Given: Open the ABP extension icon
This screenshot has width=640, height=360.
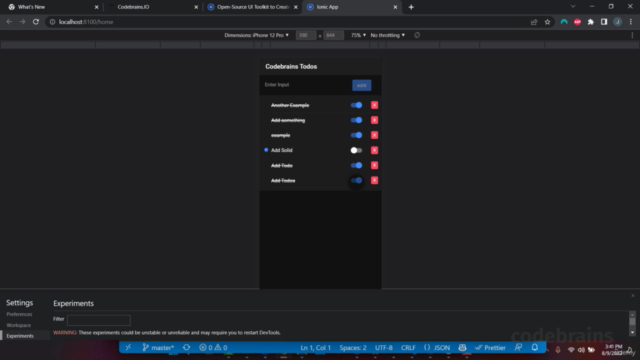Looking at the screenshot, I should 577,22.
